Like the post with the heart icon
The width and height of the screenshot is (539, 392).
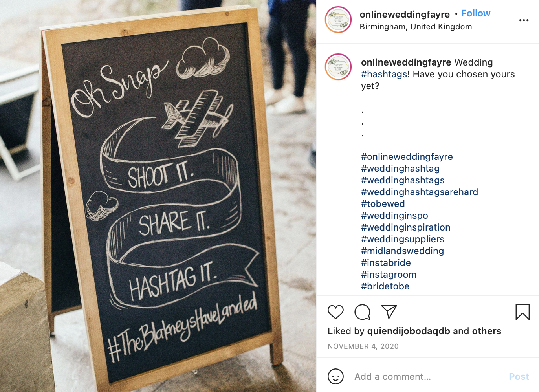tap(335, 312)
